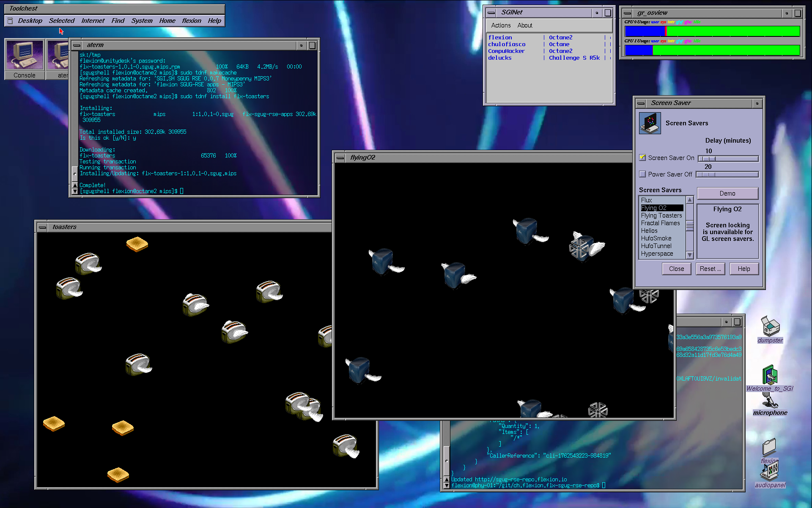812x508 pixels.
Task: Open the Desktop toolchest menu
Action: pos(30,21)
